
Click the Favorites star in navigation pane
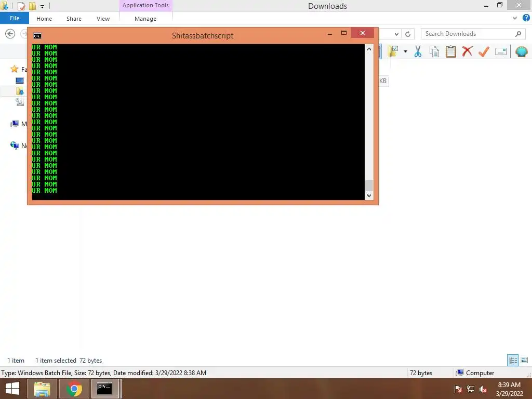(14, 69)
